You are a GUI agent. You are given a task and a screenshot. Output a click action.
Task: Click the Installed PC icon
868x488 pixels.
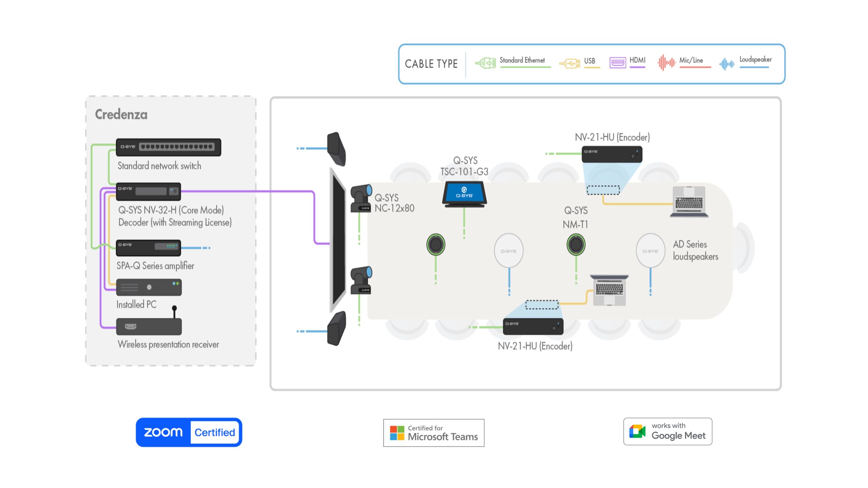tap(149, 287)
